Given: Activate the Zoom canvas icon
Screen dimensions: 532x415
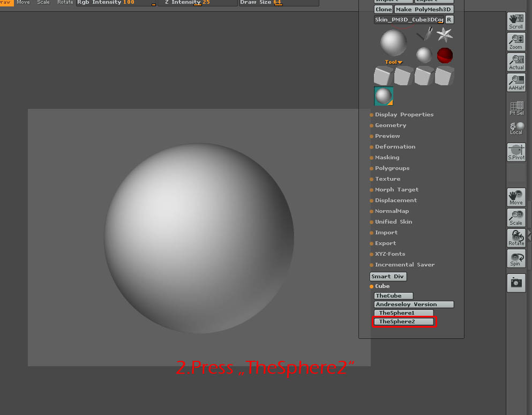Looking at the screenshot, I should tap(515, 41).
